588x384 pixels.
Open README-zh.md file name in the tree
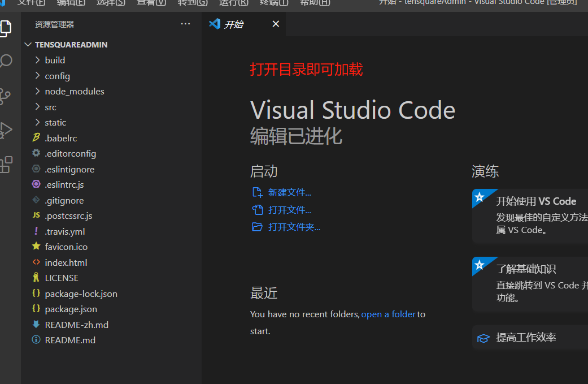(76, 325)
